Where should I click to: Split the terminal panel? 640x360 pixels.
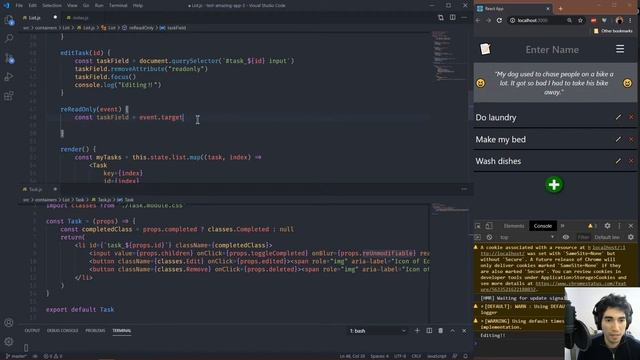point(429,331)
